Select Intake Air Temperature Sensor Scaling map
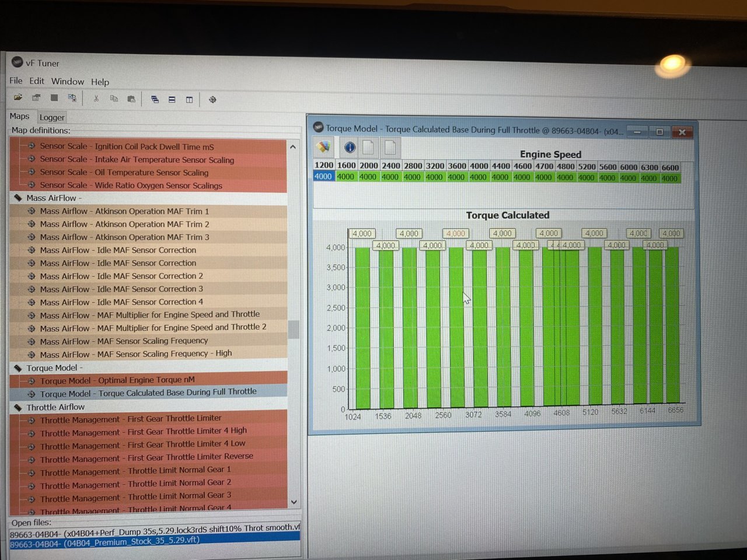Image resolution: width=747 pixels, height=560 pixels. (x=137, y=159)
